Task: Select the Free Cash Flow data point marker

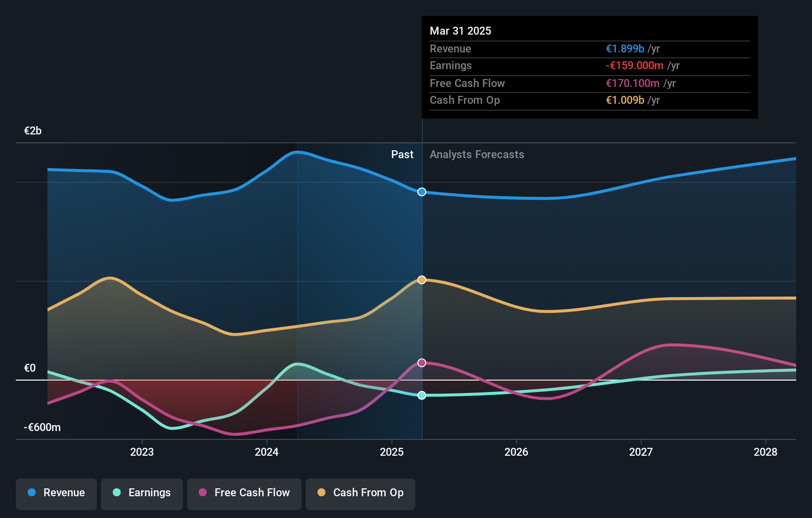Action: (421, 362)
